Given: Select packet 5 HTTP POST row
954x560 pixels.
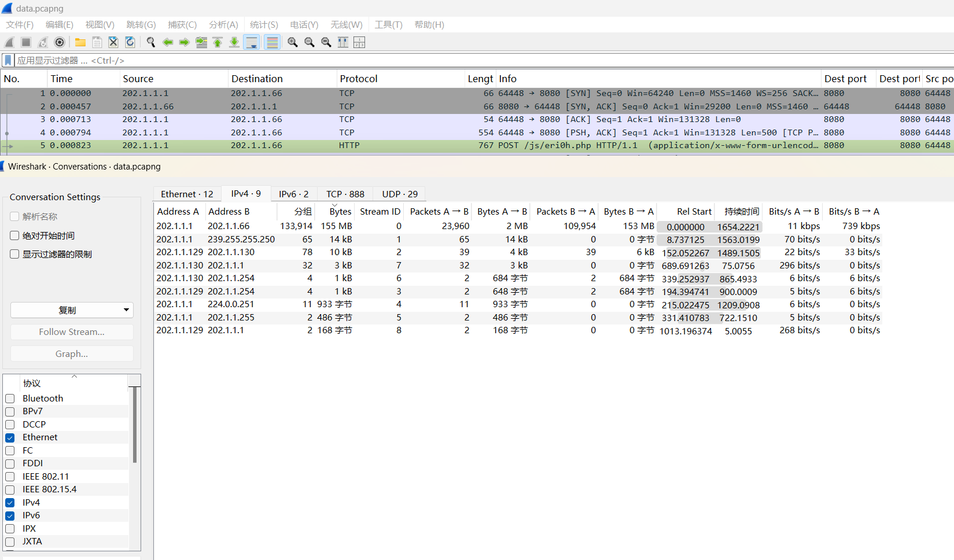Looking at the screenshot, I should click(477, 145).
